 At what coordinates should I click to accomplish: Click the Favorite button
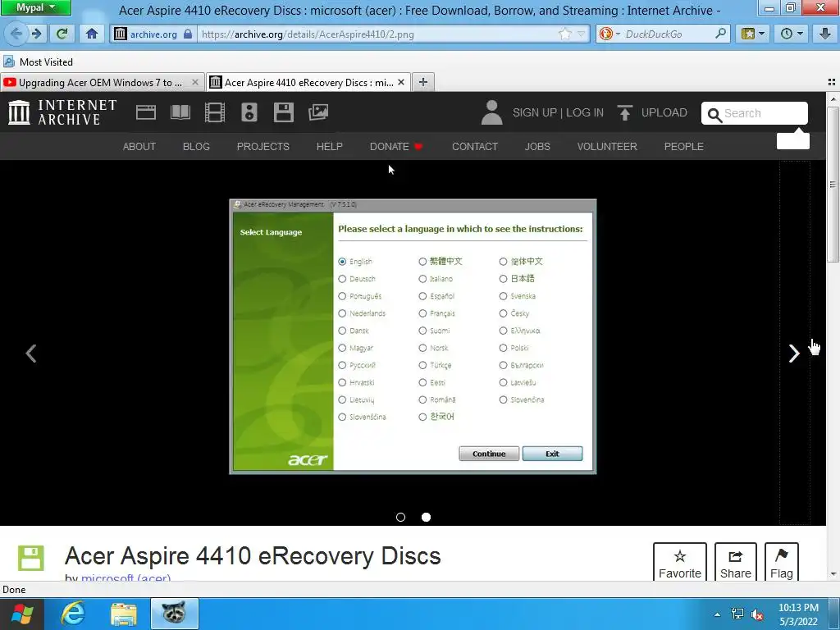click(x=680, y=563)
